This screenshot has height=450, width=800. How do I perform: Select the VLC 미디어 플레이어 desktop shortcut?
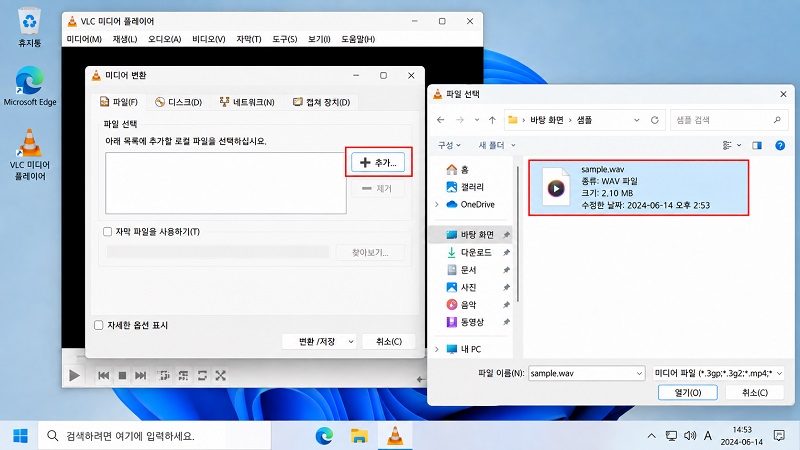(30, 155)
